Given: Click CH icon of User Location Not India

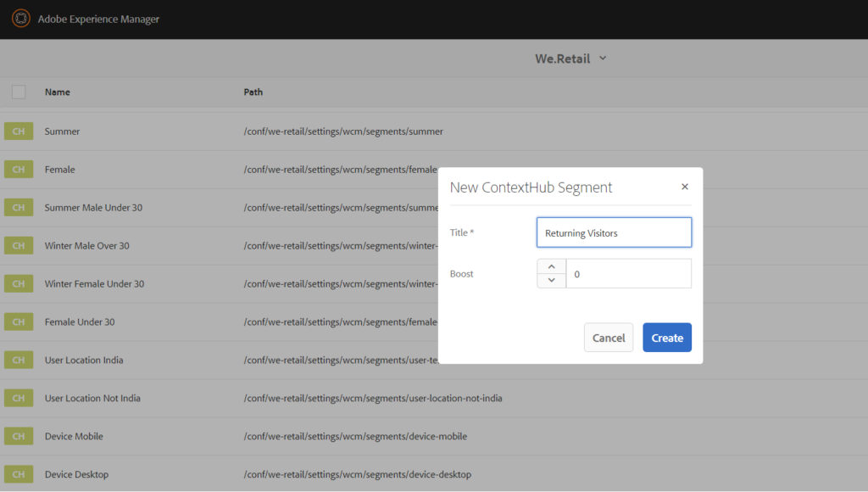Looking at the screenshot, I should click(x=19, y=398).
